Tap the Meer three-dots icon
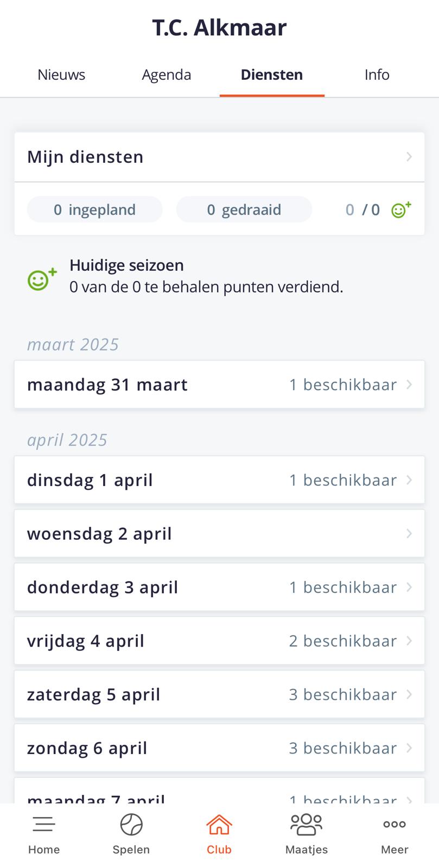439x868 pixels. tap(395, 825)
